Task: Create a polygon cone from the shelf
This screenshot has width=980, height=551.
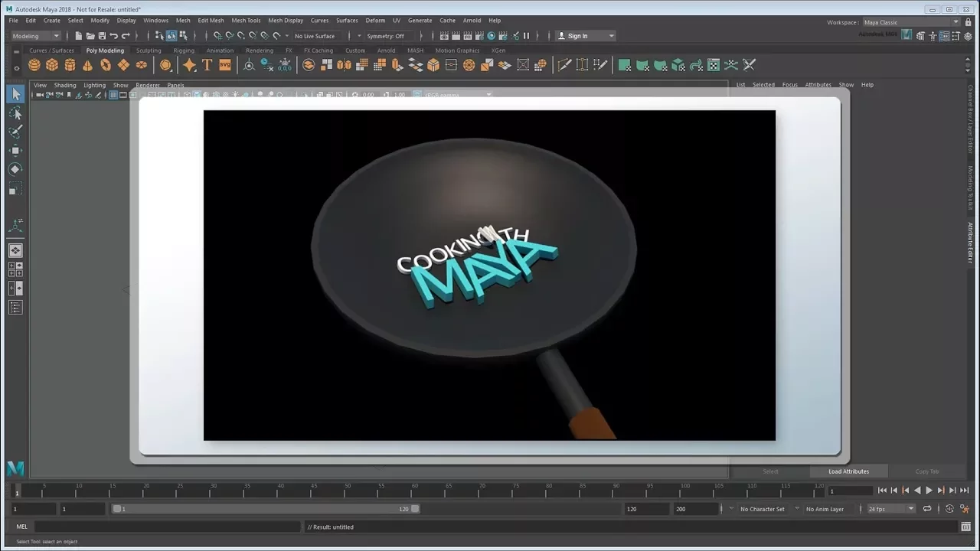Action: point(88,65)
